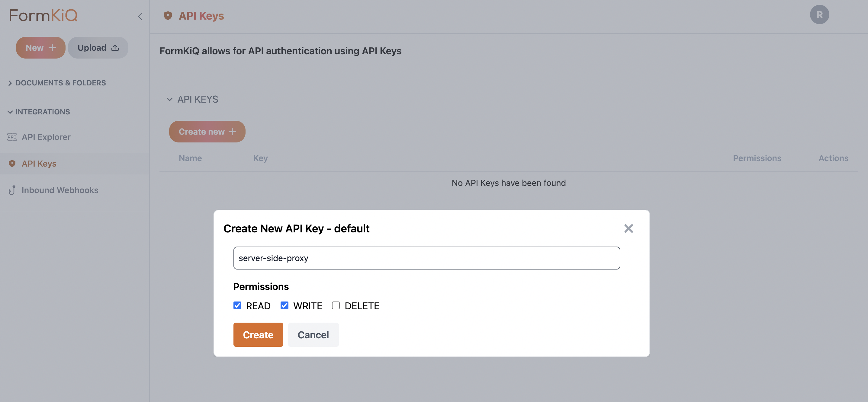Screen dimensions: 868x402
Task: Collapse the sidebar with the left arrow
Action: tap(140, 16)
